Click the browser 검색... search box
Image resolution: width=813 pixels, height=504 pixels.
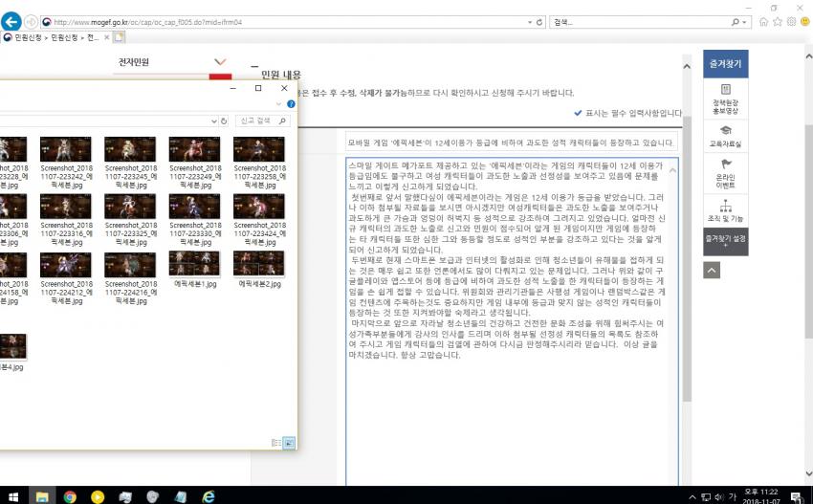coord(640,22)
